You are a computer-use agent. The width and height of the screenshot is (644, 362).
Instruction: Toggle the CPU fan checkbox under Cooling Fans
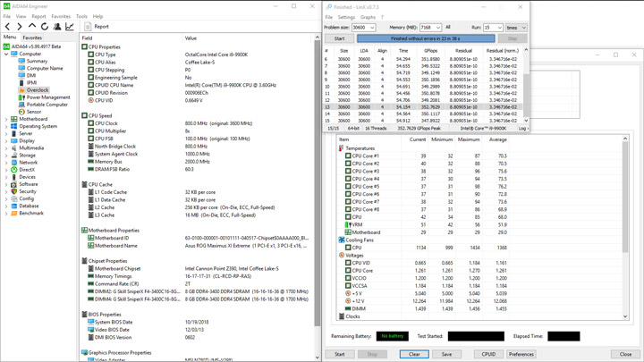348,248
